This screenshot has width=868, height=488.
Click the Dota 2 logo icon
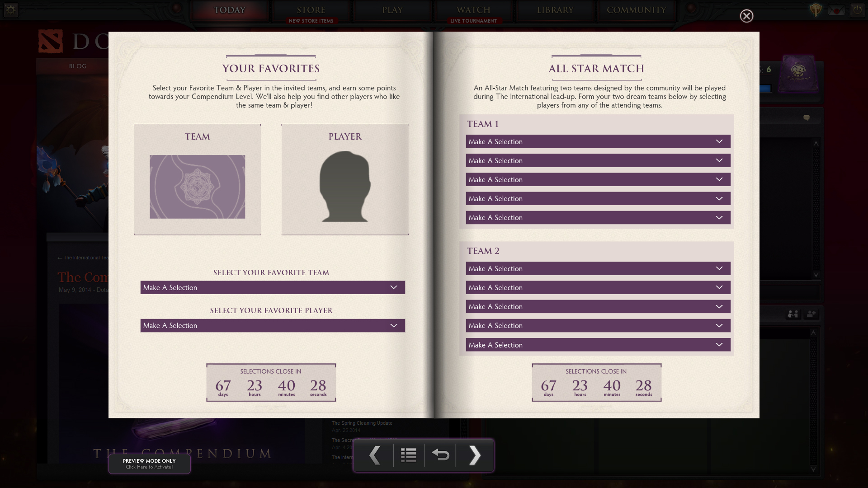[50, 41]
